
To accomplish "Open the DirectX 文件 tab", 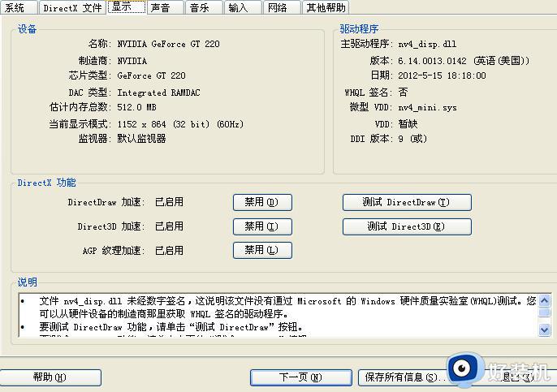I will pos(72,7).
